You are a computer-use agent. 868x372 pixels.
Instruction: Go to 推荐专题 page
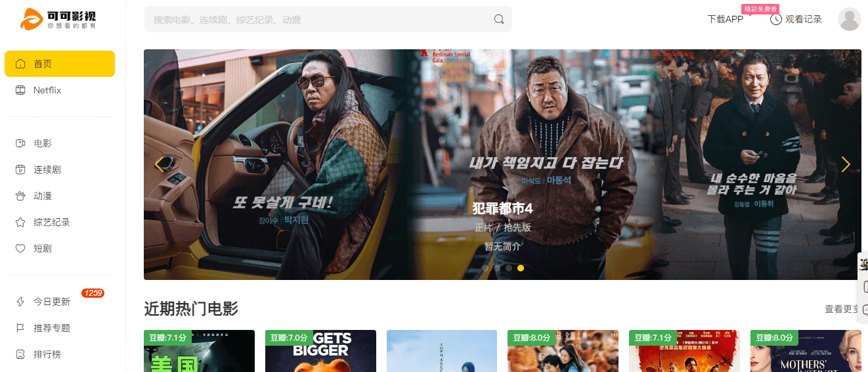52,328
